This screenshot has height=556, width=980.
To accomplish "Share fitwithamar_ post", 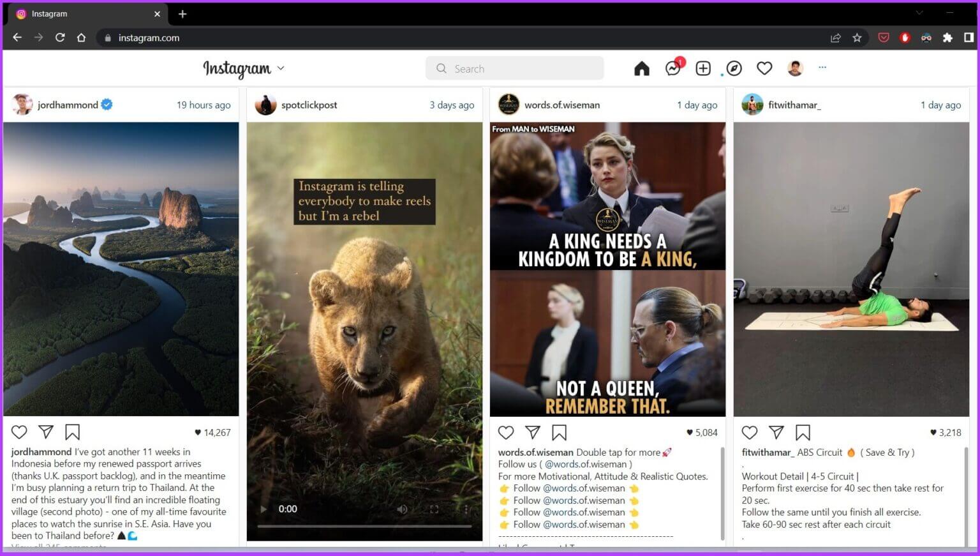I will (776, 432).
